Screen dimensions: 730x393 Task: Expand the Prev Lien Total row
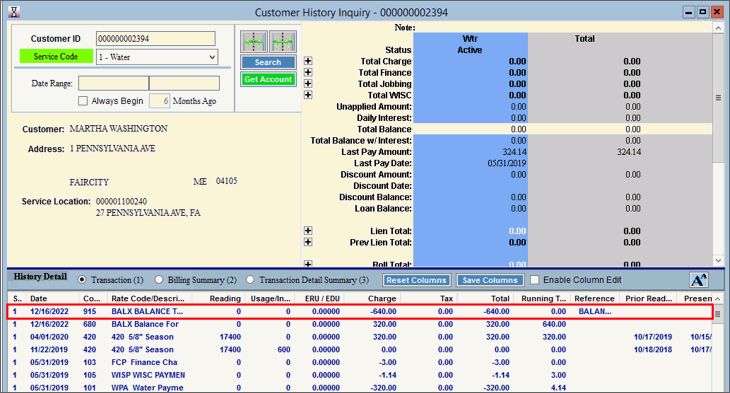click(x=308, y=242)
